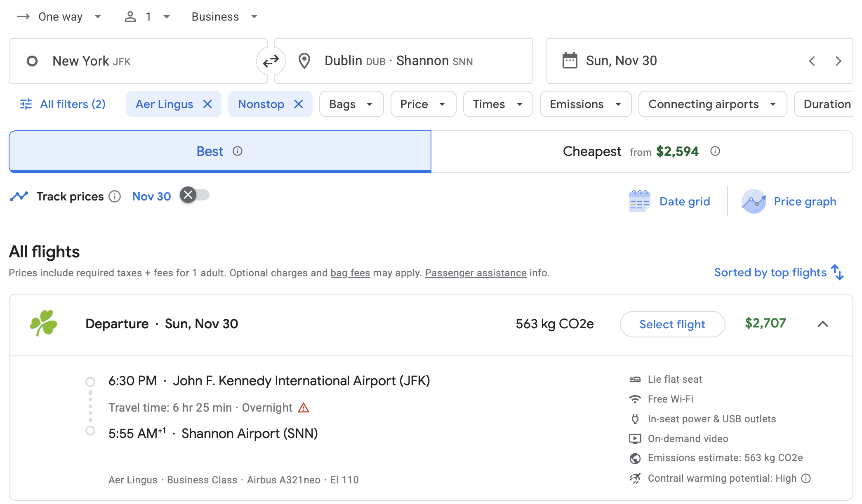Open the Times filter dropdown
Image resolution: width=862 pixels, height=504 pixels.
pyautogui.click(x=498, y=104)
